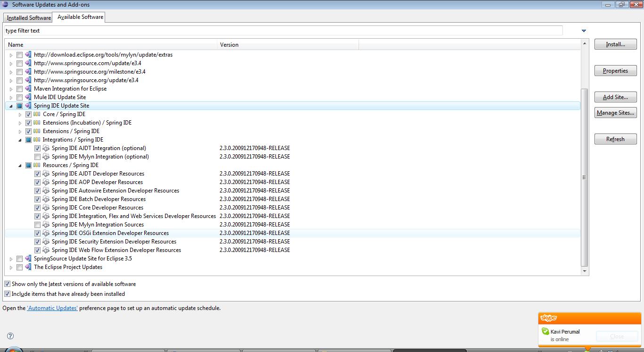Click site icon of the mylyn/update/extras URL
644x352 pixels.
pyautogui.click(x=28, y=55)
